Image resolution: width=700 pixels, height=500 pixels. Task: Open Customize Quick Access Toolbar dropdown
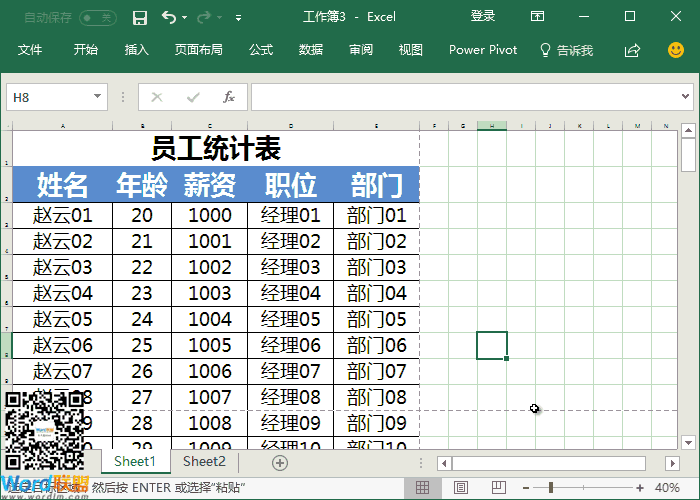tap(238, 18)
